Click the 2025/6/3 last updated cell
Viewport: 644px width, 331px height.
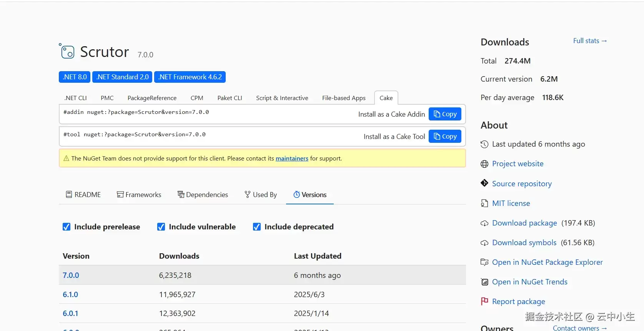309,294
